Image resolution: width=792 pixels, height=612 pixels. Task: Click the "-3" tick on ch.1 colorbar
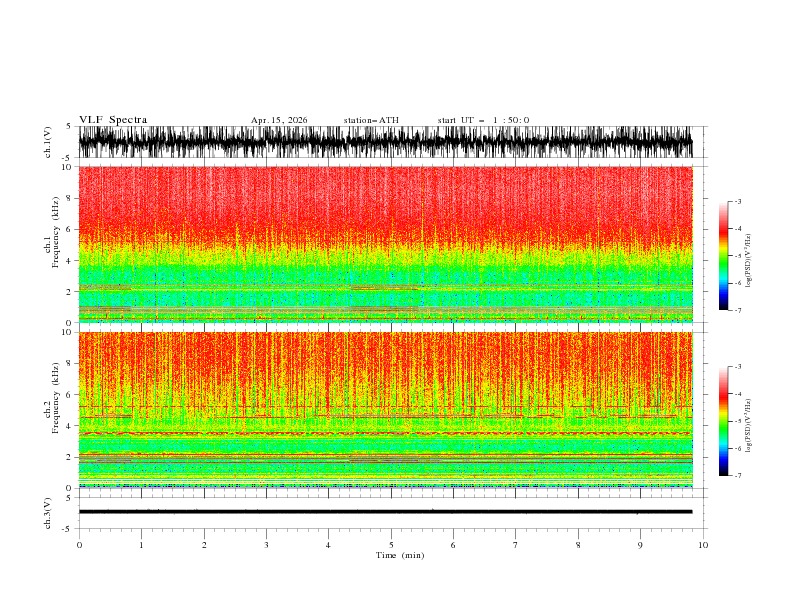(x=737, y=201)
